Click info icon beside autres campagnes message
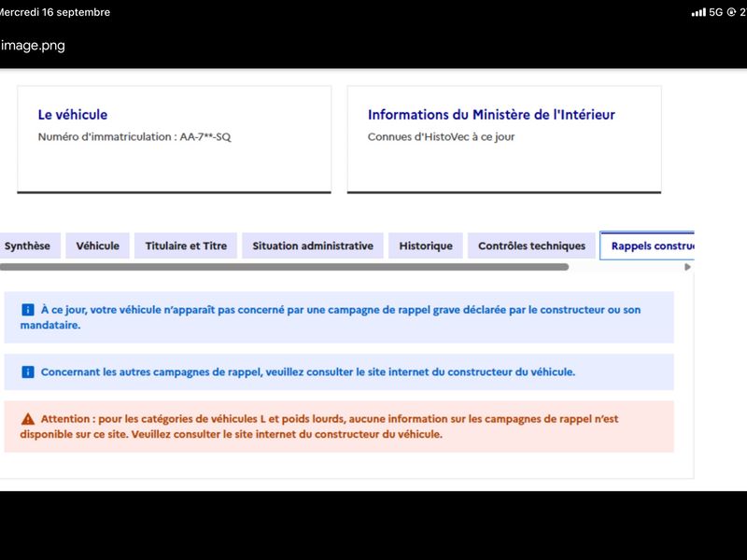Image resolution: width=747 pixels, height=560 pixels. point(28,371)
